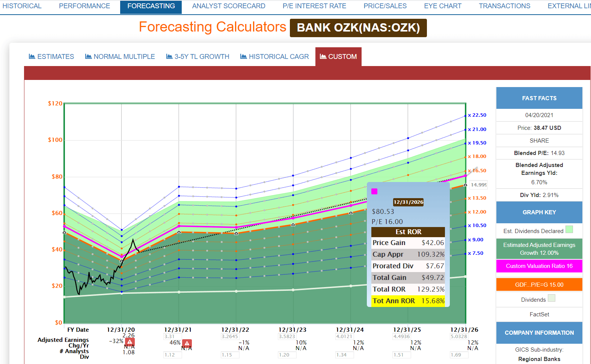591x364 pixels.
Task: Select the FORECASTING tab
Action: (151, 6)
